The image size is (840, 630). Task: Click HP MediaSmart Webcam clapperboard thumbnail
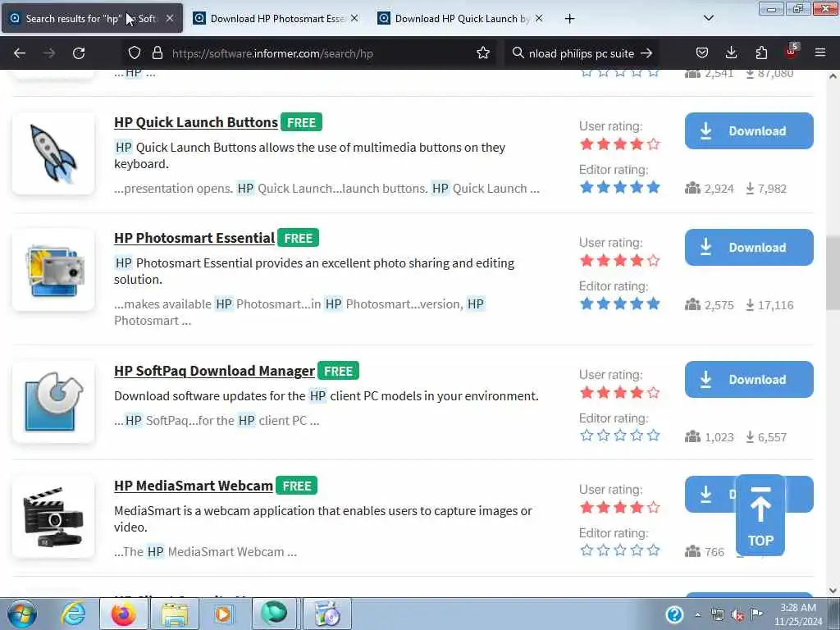pyautogui.click(x=53, y=517)
